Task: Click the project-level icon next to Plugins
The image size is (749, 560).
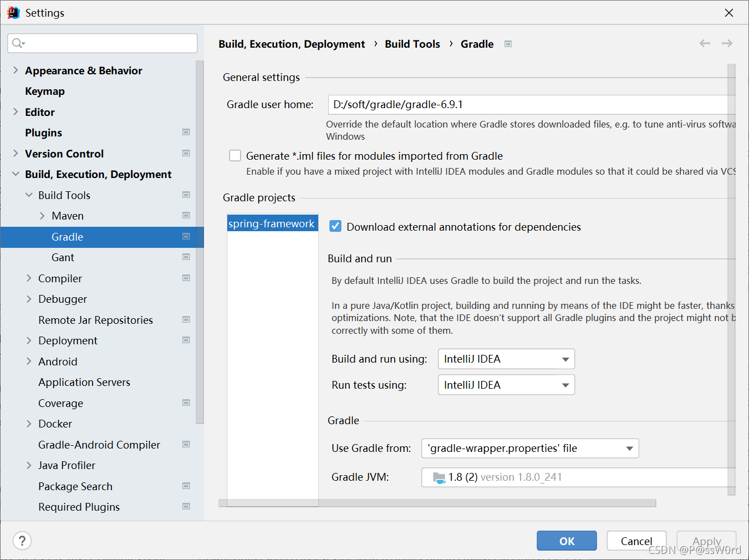Action: pos(186,133)
